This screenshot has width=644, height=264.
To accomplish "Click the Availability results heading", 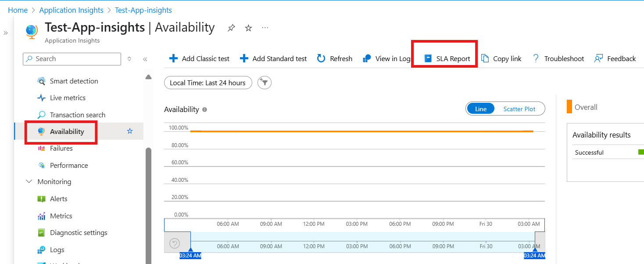I will coord(601,135).
